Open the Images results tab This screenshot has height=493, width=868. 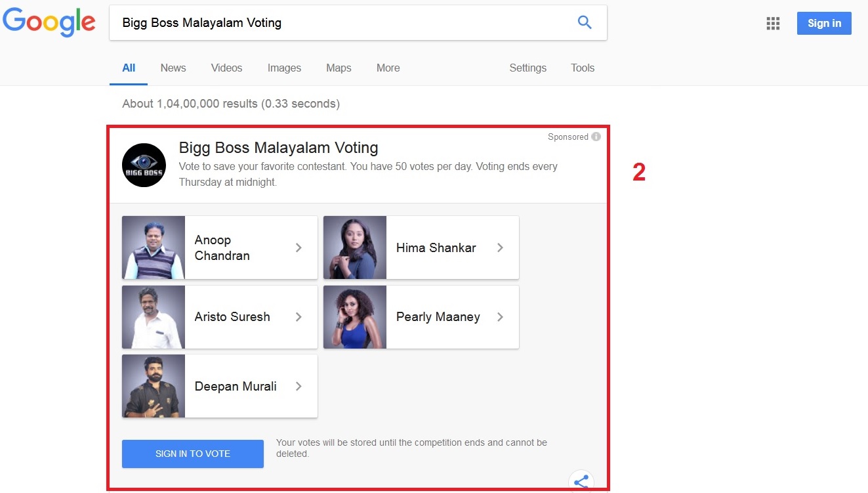tap(284, 68)
